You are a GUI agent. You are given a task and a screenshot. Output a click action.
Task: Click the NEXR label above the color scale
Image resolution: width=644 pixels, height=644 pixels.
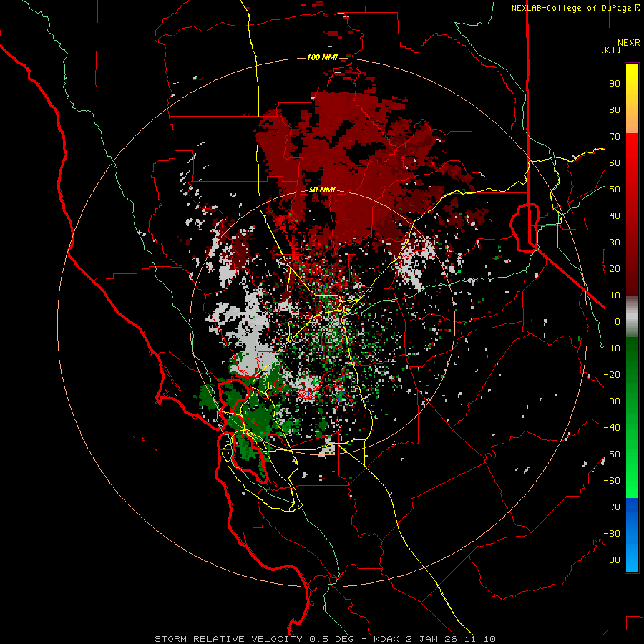pos(628,43)
